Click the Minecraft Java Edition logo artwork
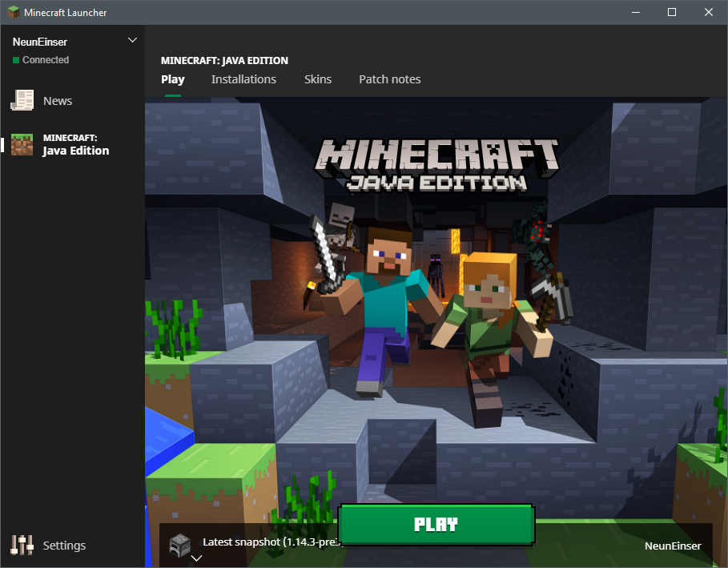This screenshot has height=568, width=728. click(436, 165)
